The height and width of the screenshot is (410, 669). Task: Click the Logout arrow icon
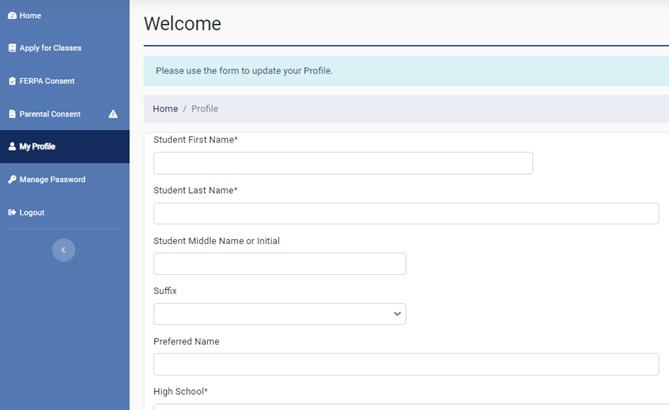click(x=12, y=212)
